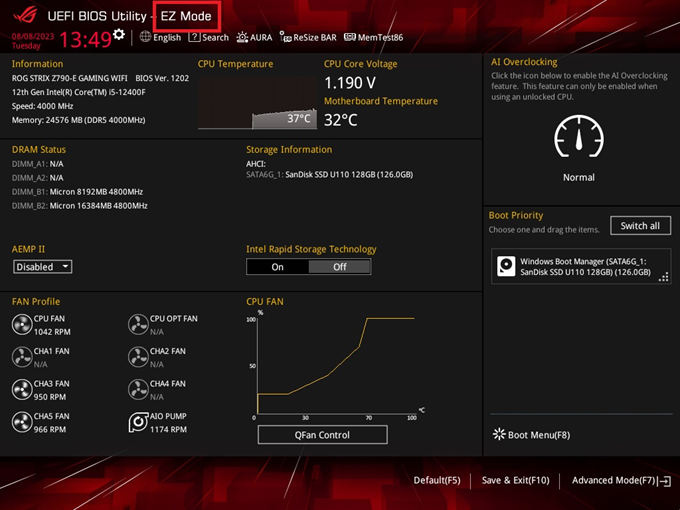This screenshot has width=680, height=510.
Task: Open the Search menu item
Action: click(x=215, y=37)
